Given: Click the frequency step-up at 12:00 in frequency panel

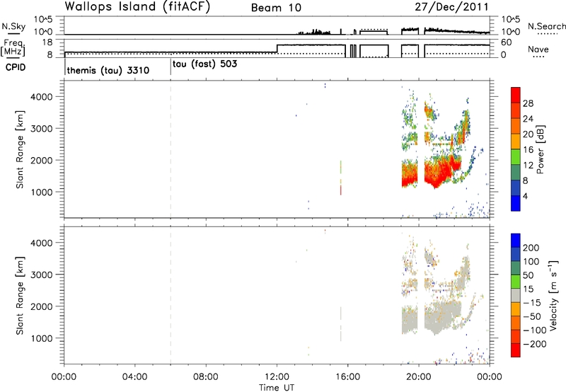Looking at the screenshot, I should [277, 49].
